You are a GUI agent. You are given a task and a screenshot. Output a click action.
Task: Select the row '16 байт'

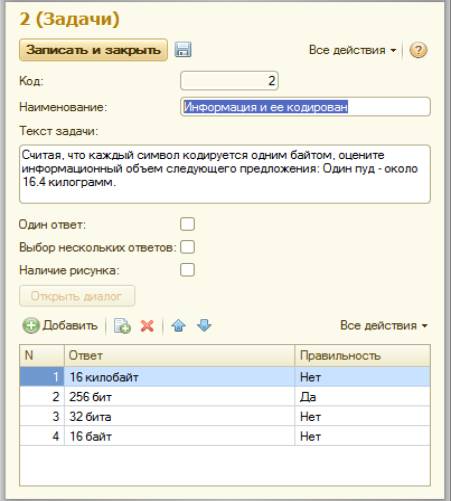point(225,436)
